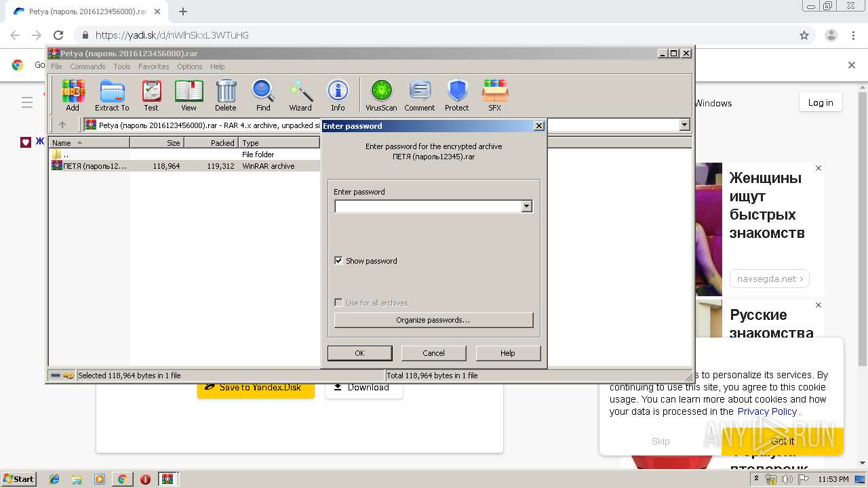Uncheck Show password checkbox
The image size is (868, 488).
pos(338,260)
